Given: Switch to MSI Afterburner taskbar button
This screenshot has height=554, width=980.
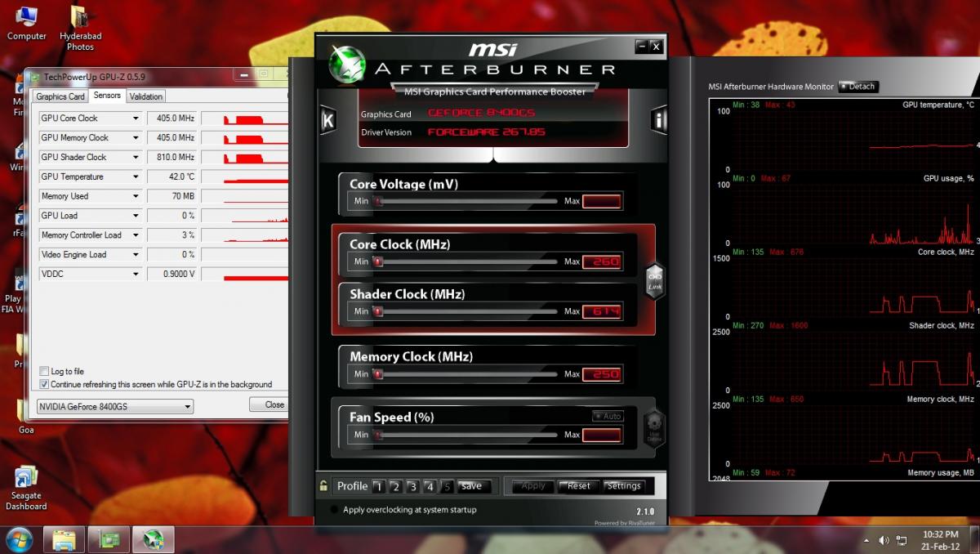Looking at the screenshot, I should (x=154, y=539).
